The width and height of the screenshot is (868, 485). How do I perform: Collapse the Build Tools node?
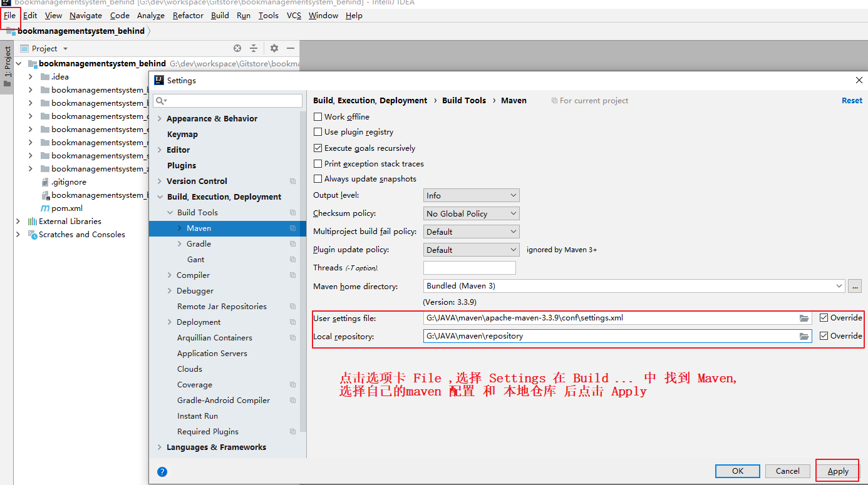click(x=170, y=213)
